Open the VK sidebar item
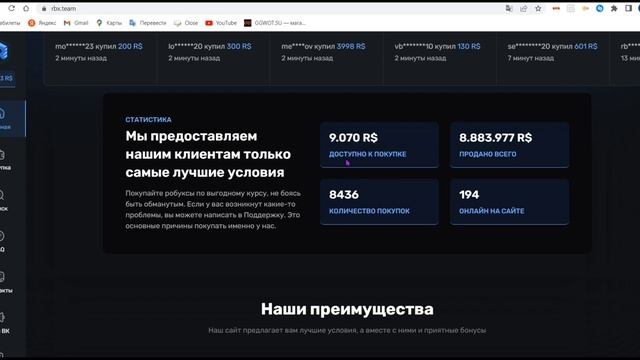640x360 pixels. tap(4, 322)
